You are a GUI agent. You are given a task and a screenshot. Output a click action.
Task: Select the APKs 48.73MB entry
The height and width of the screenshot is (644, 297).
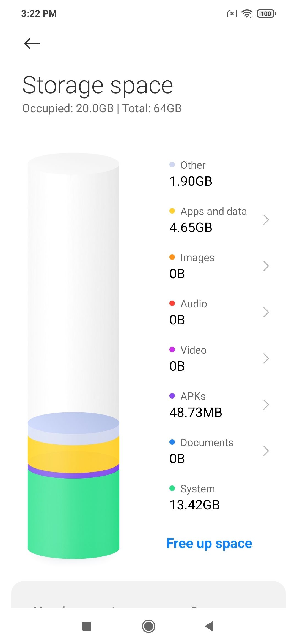(x=219, y=405)
